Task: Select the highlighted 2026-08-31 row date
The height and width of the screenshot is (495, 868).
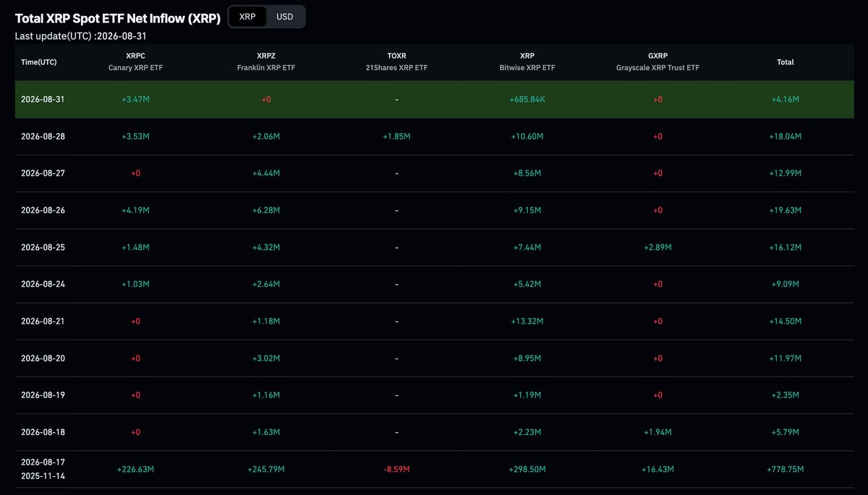Action: pos(43,99)
